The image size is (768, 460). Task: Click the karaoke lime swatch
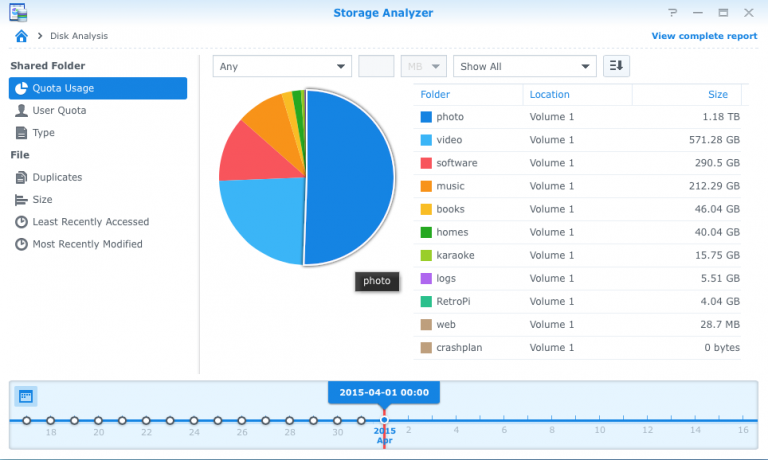[426, 255]
